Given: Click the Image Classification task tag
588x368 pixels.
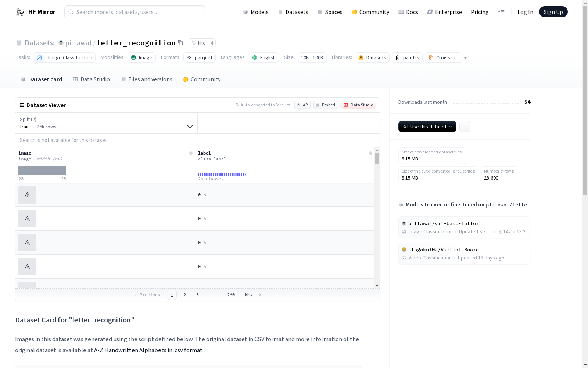Looking at the screenshot, I should [64, 57].
